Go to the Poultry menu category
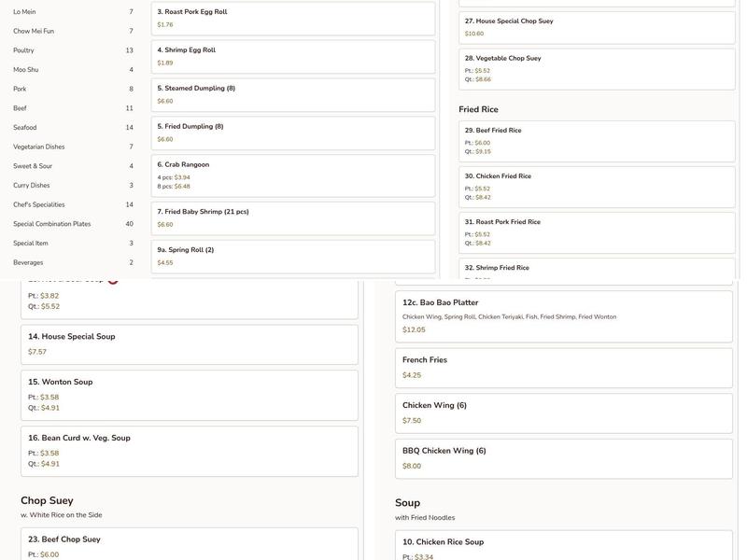Viewport: 747px width, 560px height. (23, 50)
